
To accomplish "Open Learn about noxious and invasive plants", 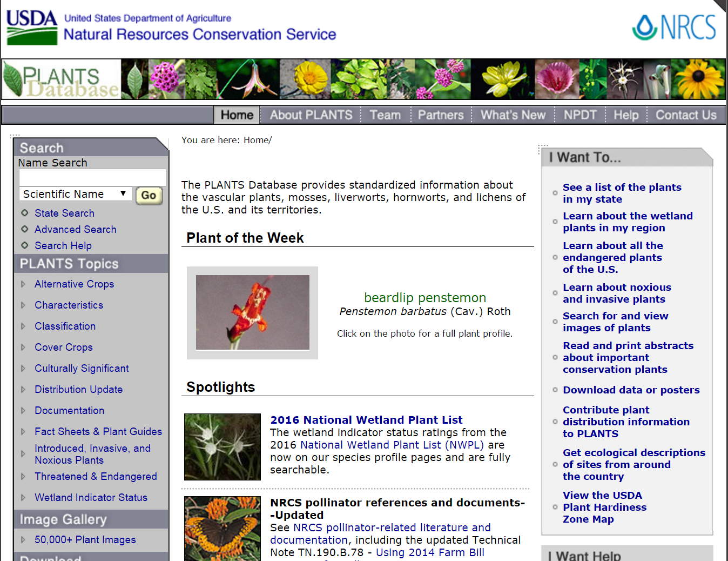I will pos(617,293).
